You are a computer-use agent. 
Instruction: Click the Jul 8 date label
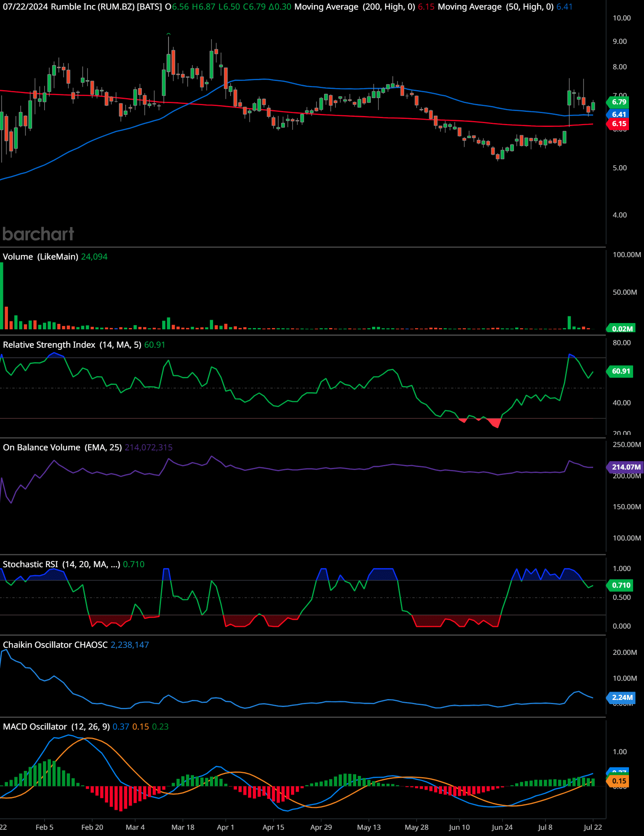[545, 827]
